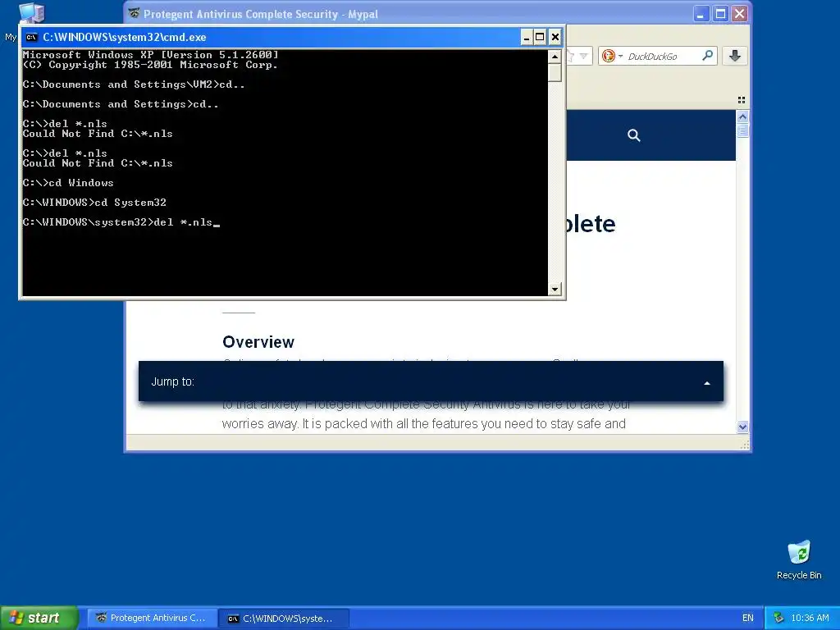Click the up-arrow caret on Jump to bar

pyautogui.click(x=706, y=383)
